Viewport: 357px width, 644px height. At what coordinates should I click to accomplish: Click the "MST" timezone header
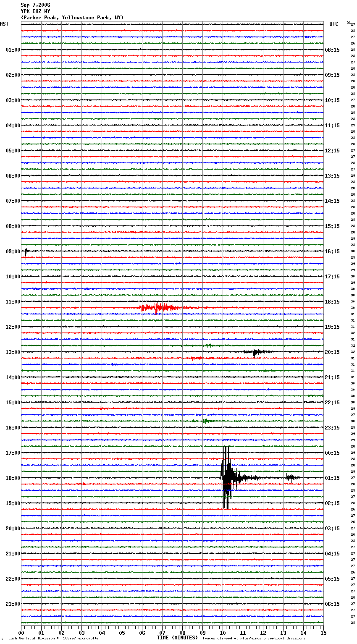[x=4, y=24]
